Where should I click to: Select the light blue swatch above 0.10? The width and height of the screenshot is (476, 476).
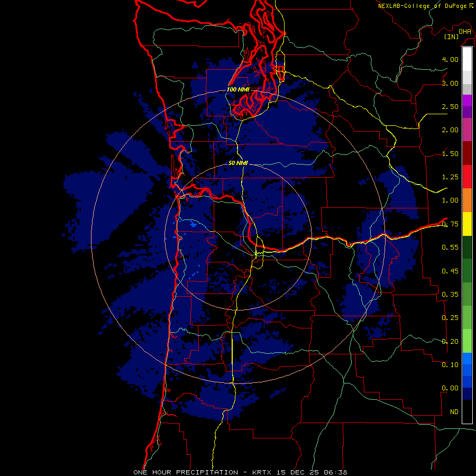[467, 359]
